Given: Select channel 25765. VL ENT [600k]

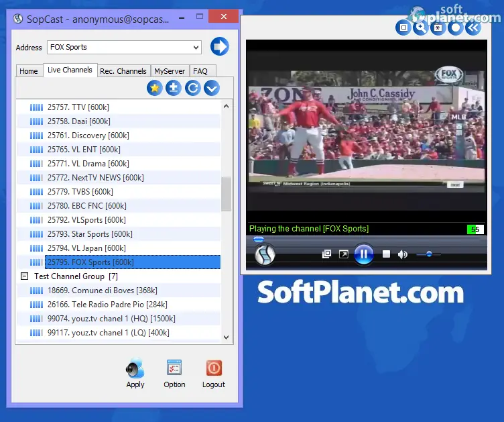Looking at the screenshot, I should click(119, 150).
